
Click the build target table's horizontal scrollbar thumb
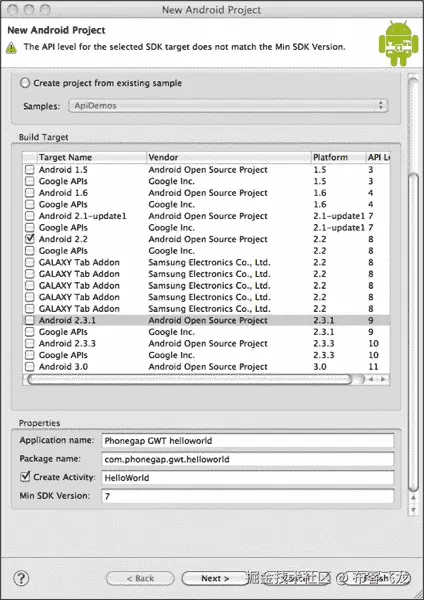[x=189, y=379]
